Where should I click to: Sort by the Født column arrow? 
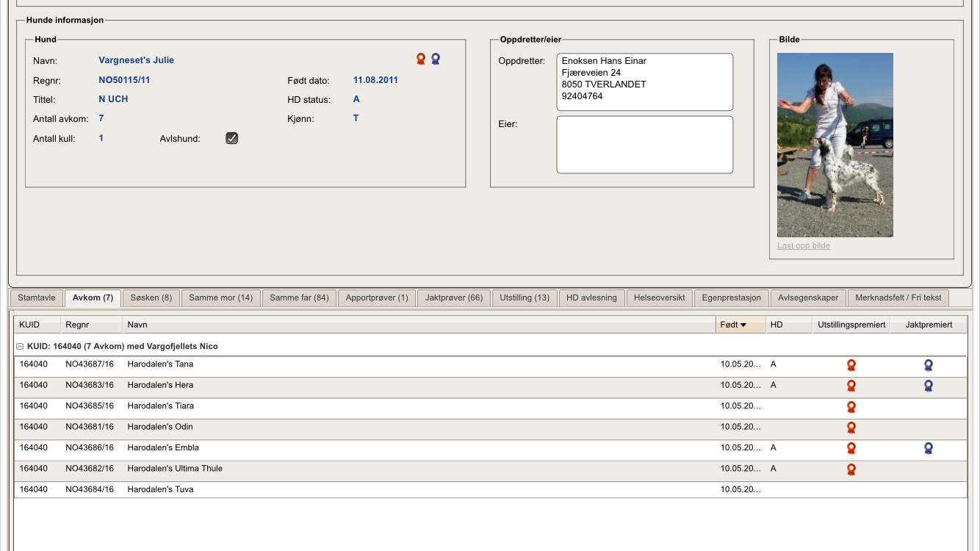pyautogui.click(x=743, y=325)
